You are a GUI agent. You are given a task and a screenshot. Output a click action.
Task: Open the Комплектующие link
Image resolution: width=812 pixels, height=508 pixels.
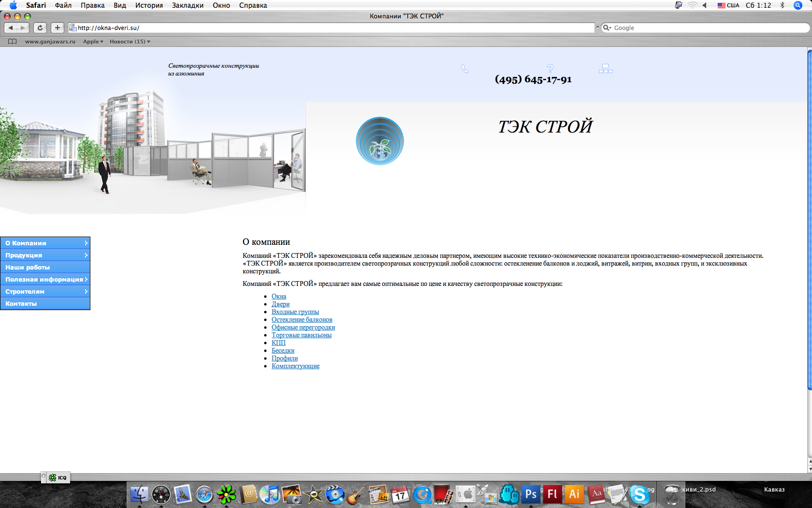[295, 366]
